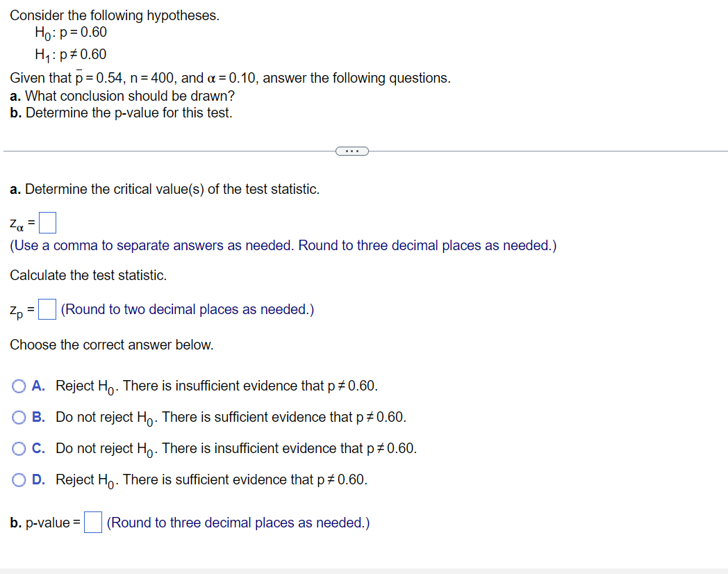Choose option C insufficient evidence that p≠0.60

click(19, 448)
